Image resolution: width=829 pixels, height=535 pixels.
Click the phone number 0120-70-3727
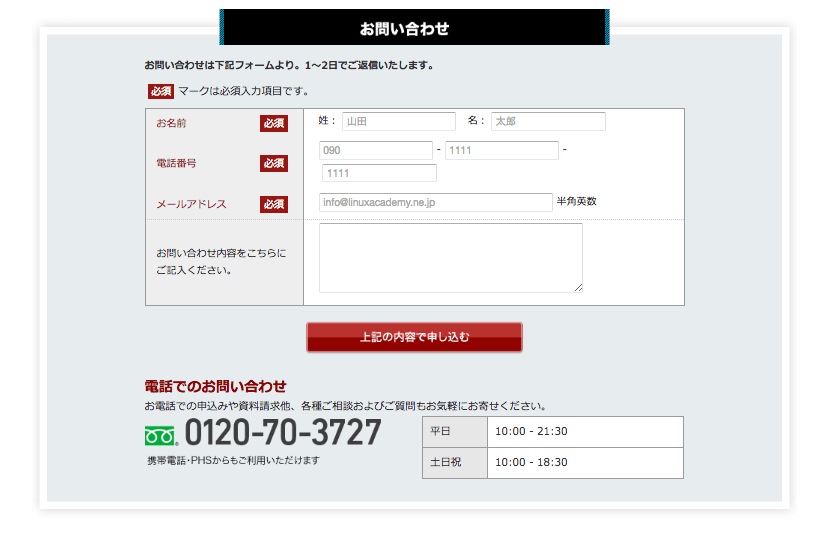pyautogui.click(x=283, y=432)
